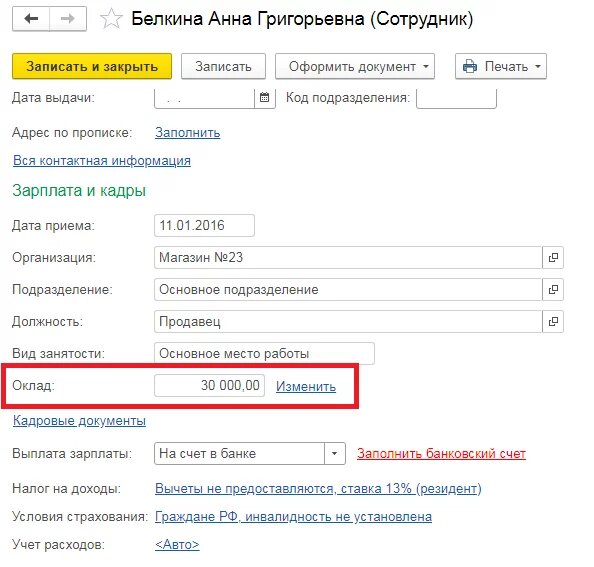594x567 pixels.
Task: Click the Дата приема field 11.01.2016
Action: point(205,226)
